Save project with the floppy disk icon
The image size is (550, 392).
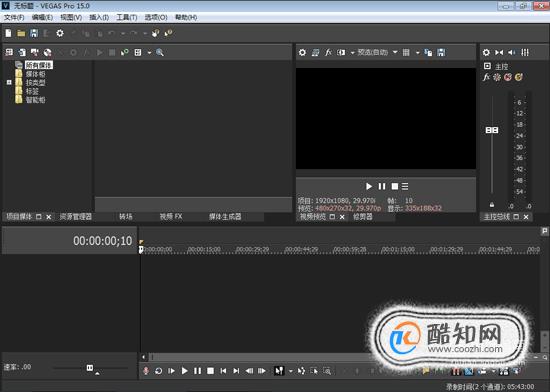(34, 33)
